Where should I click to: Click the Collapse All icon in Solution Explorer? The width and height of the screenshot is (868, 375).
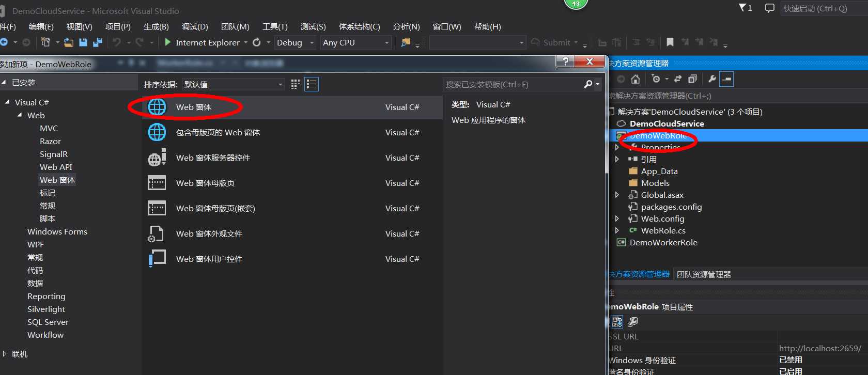coord(692,79)
